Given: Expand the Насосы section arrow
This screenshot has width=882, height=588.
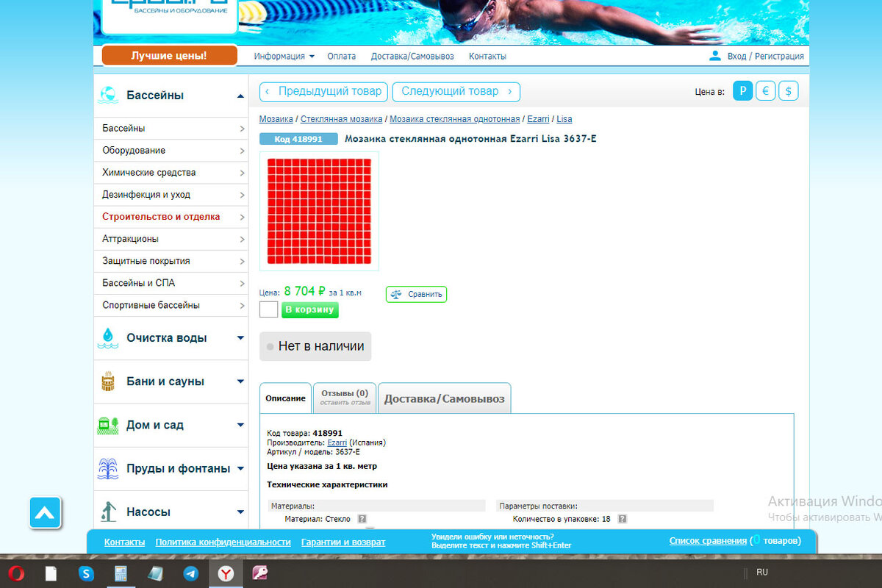Looking at the screenshot, I should [240, 512].
